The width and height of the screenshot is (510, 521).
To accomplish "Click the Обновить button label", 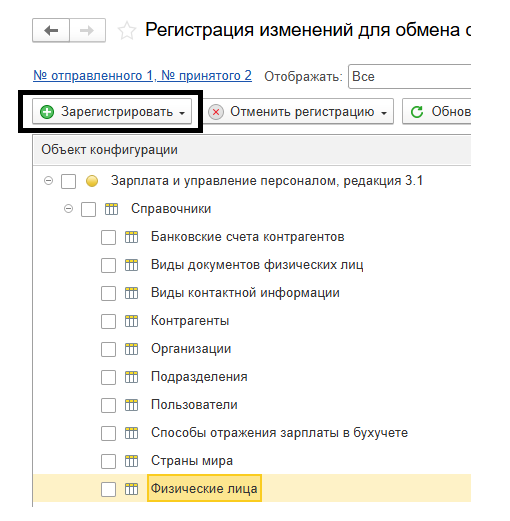I will 451,112.
